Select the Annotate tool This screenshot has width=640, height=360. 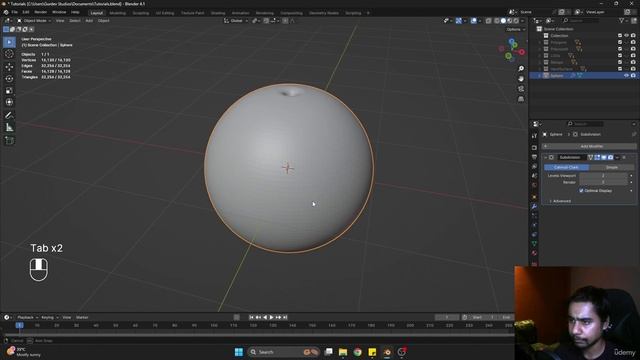[x=9, y=116]
